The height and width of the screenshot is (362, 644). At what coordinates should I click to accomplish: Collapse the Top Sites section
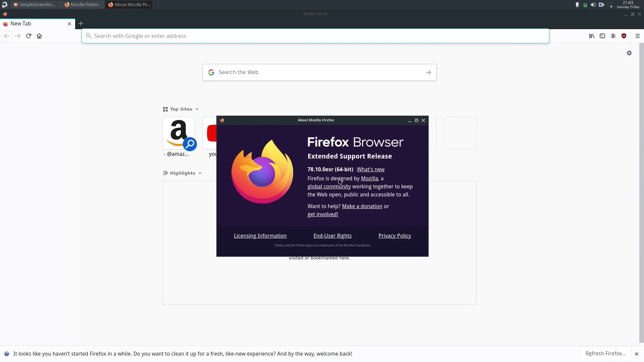(197, 109)
